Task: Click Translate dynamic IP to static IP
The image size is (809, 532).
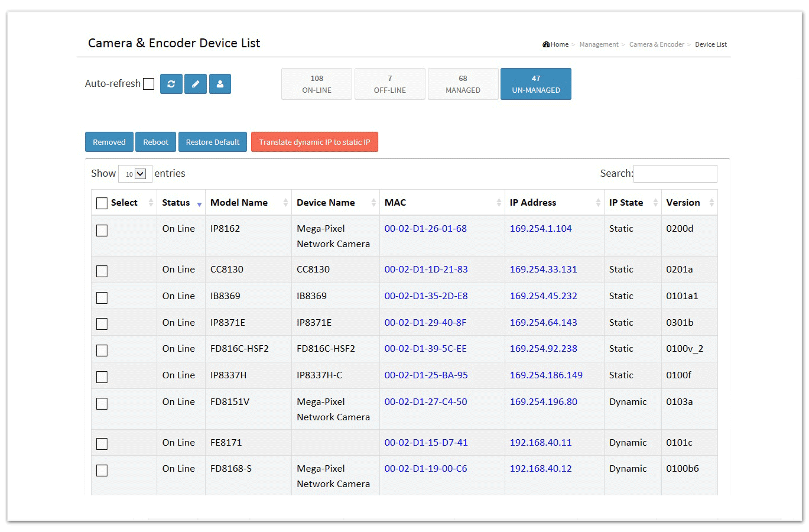Action: (x=314, y=142)
